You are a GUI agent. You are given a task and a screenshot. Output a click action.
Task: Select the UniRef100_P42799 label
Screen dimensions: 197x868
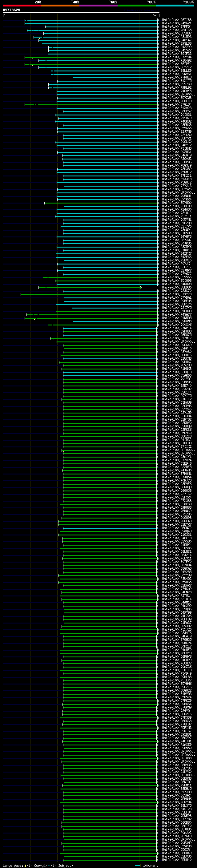click(x=176, y=47)
